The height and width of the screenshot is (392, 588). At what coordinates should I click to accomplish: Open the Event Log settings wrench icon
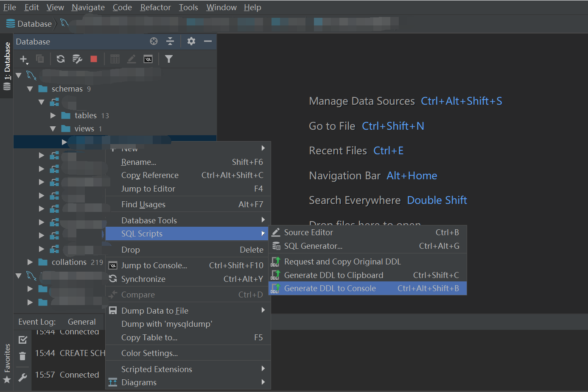pyautogui.click(x=23, y=377)
